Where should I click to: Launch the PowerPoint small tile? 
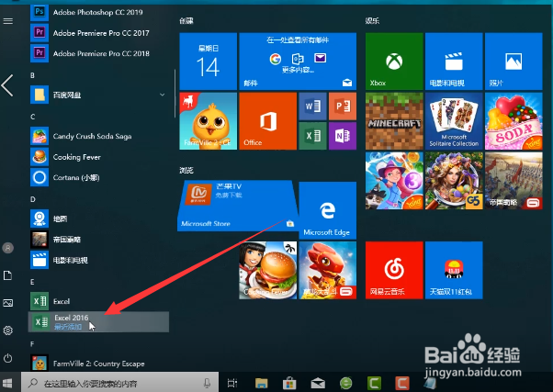(343, 106)
